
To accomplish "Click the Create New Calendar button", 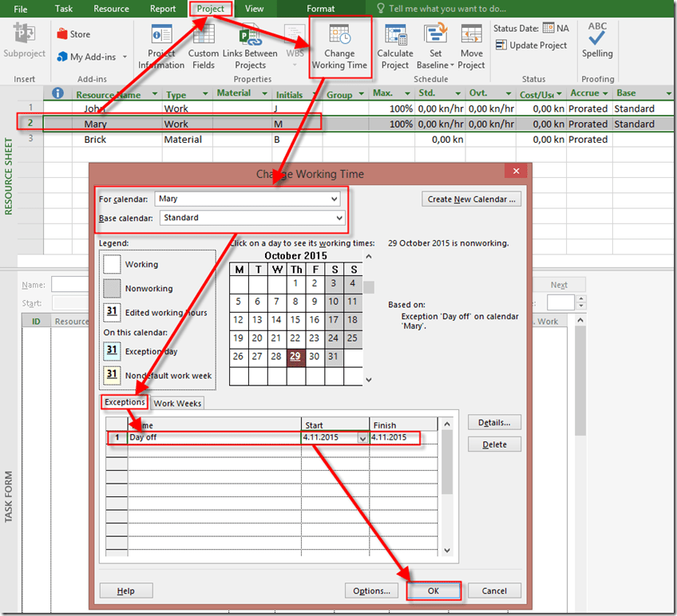I will coord(472,199).
